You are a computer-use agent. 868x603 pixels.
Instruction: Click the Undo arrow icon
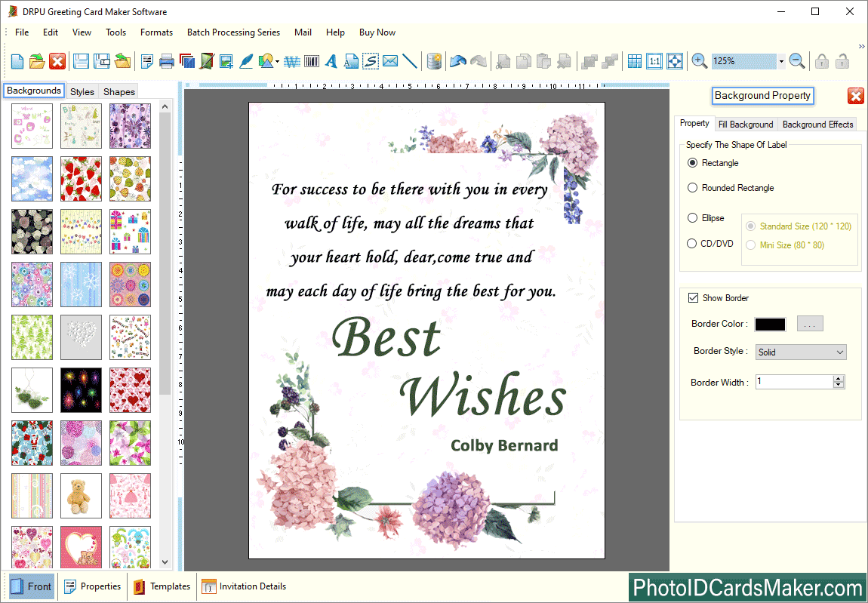coord(457,61)
